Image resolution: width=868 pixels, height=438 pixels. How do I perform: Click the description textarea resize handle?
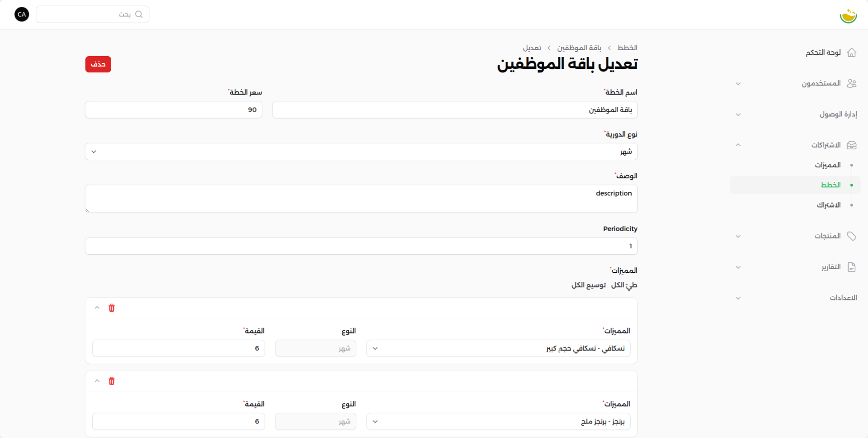pos(87,210)
